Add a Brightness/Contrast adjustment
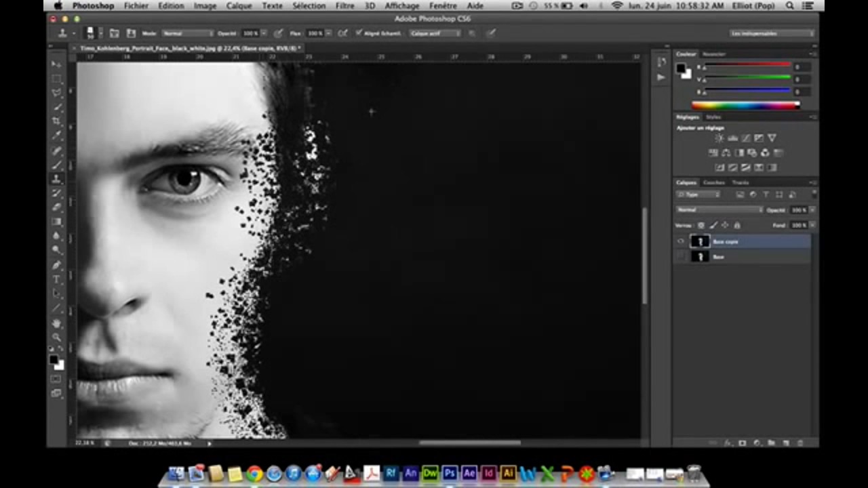This screenshot has width=868, height=488. (719, 138)
